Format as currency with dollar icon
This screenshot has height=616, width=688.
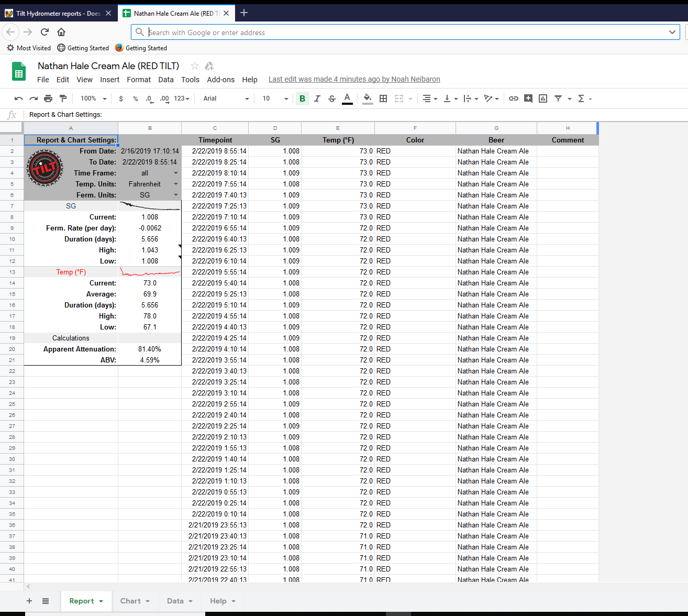(x=121, y=98)
